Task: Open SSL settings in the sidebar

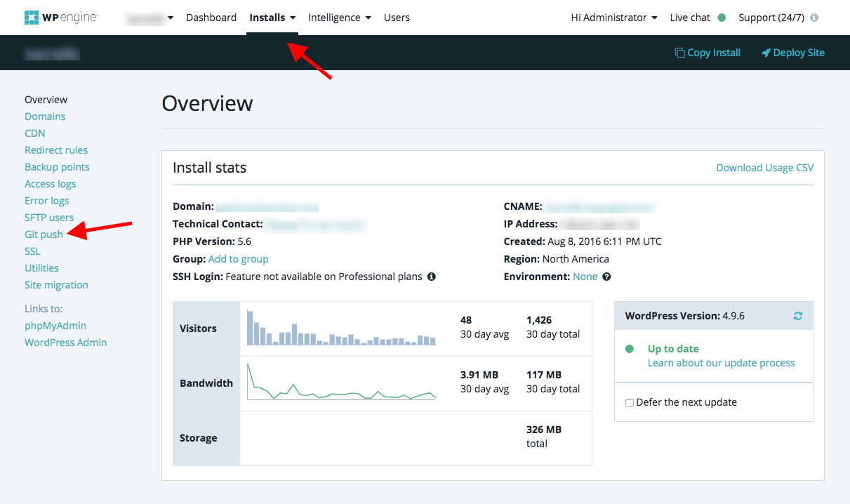Action: click(32, 251)
